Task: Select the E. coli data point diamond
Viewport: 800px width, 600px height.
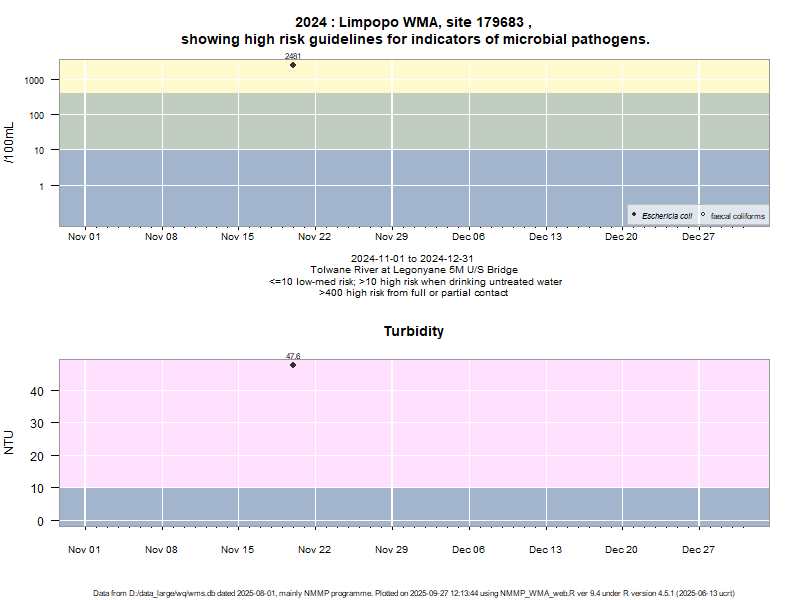Action: (293, 65)
